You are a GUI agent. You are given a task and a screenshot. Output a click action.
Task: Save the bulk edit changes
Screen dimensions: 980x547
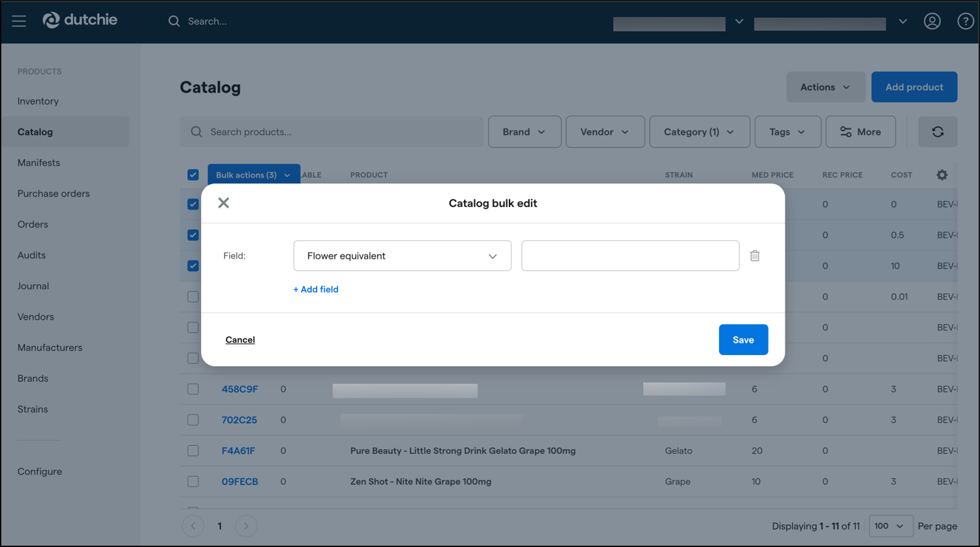[743, 339]
